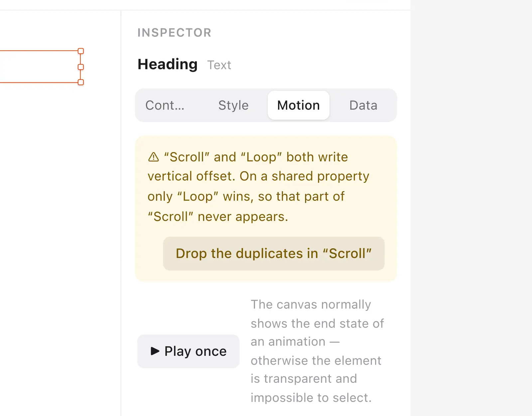This screenshot has height=416, width=532.
Task: Click the Play once button
Action: [x=188, y=351]
